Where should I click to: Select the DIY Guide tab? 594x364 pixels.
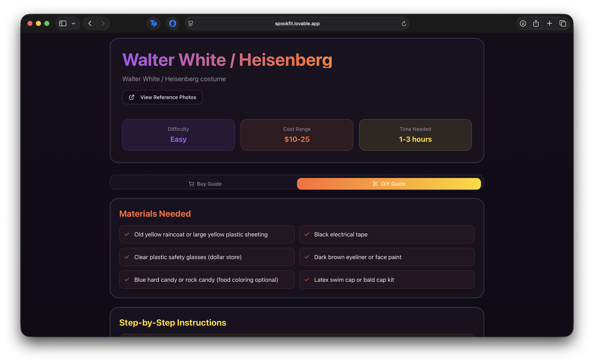389,184
